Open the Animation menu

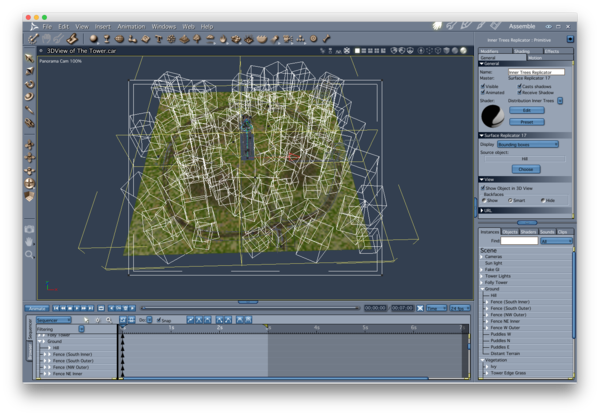tap(131, 26)
